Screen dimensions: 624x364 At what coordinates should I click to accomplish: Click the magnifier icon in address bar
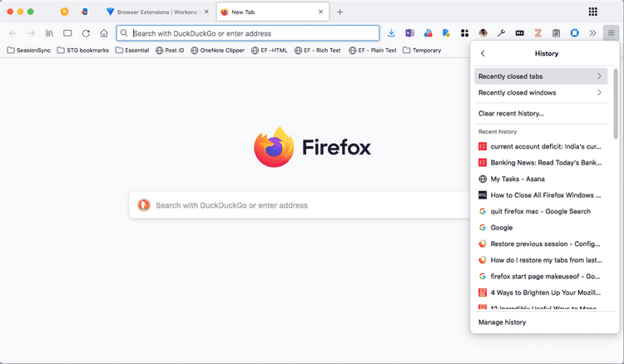coord(124,33)
